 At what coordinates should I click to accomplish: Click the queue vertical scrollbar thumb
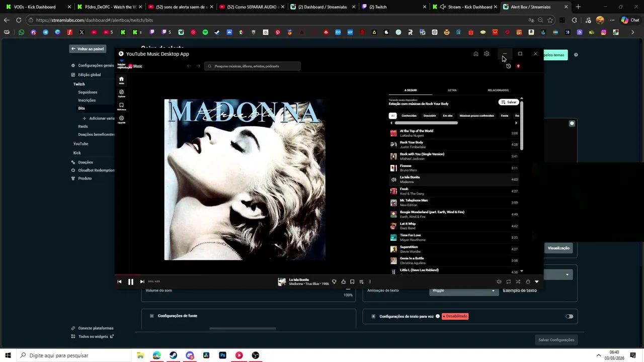(x=522, y=125)
